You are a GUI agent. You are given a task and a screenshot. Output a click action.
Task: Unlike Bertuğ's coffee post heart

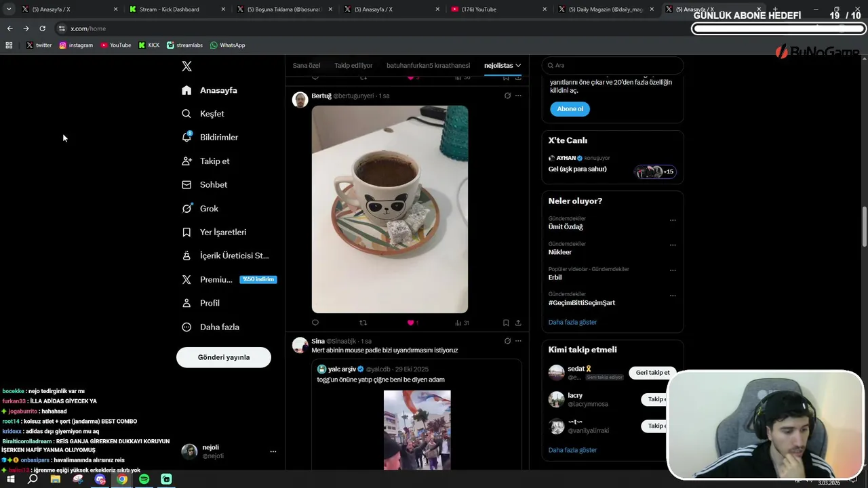[x=410, y=323]
